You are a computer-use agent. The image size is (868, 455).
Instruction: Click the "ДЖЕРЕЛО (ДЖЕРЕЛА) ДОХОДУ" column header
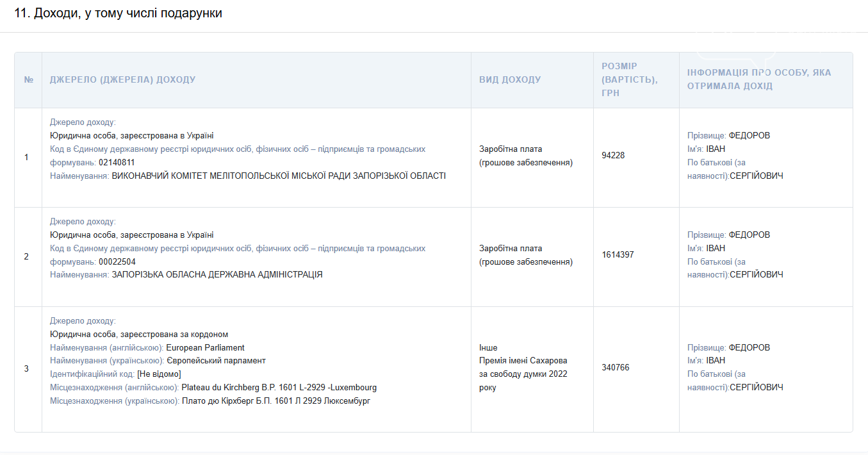(x=122, y=80)
